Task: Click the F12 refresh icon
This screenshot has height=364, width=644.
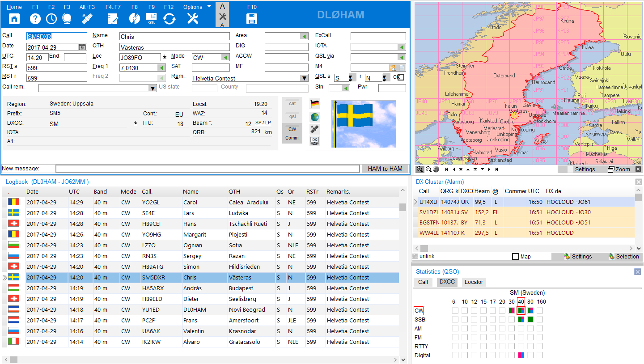Action: (169, 18)
